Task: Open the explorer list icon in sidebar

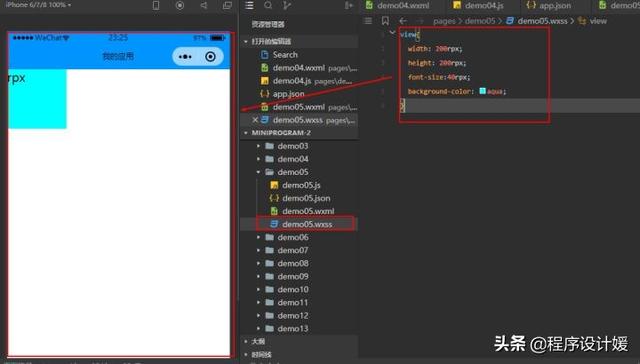Action: click(x=249, y=5)
